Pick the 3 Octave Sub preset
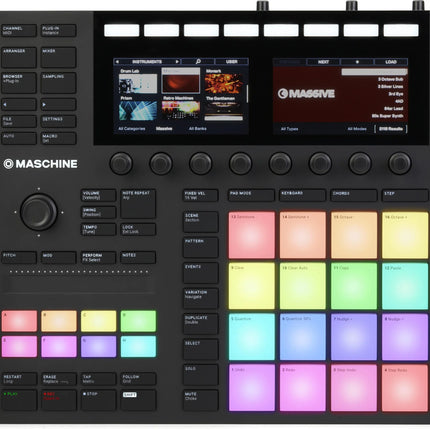This screenshot has width=430, height=430. pos(390,79)
